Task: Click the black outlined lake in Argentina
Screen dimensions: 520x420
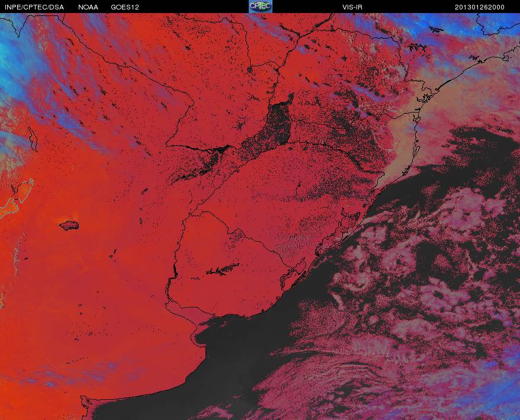Action: [x=69, y=226]
